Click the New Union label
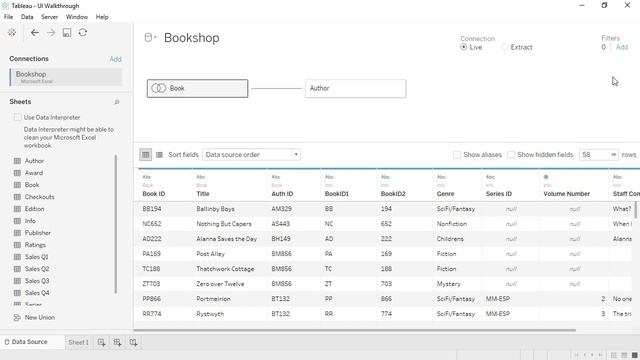The height and width of the screenshot is (360, 640). (x=40, y=317)
